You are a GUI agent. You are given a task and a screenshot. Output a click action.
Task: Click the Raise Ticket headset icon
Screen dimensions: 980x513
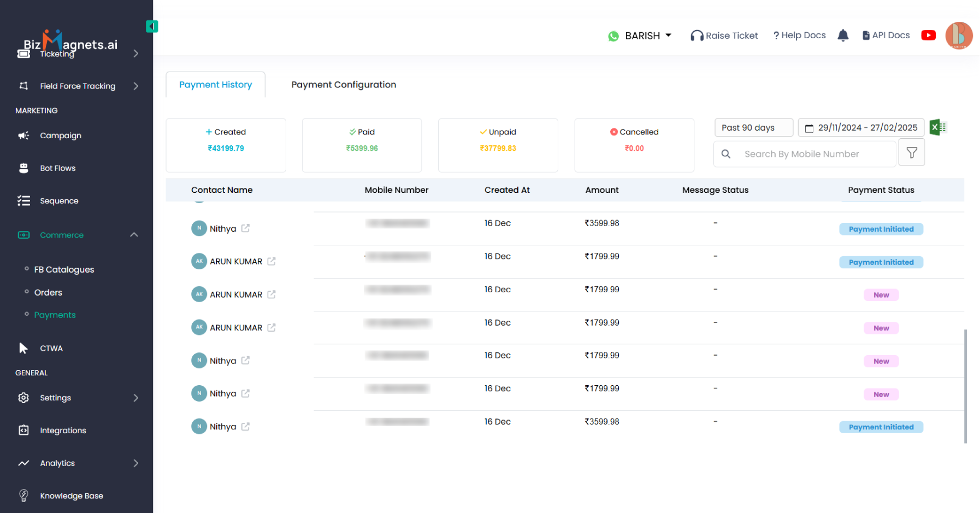point(696,36)
